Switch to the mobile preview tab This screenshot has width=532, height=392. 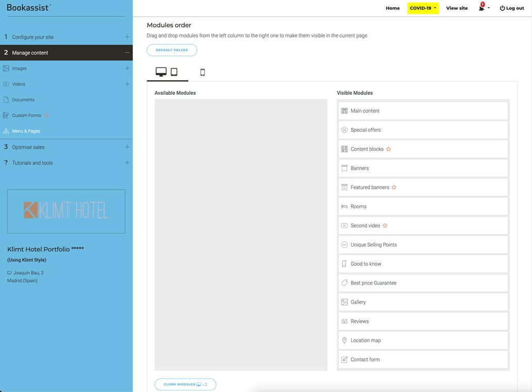(202, 72)
